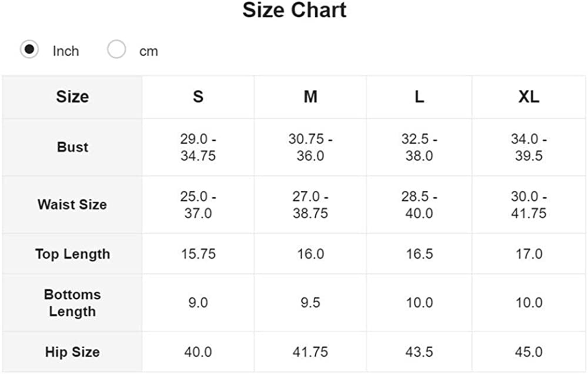Click the Size Chart title

point(294,10)
